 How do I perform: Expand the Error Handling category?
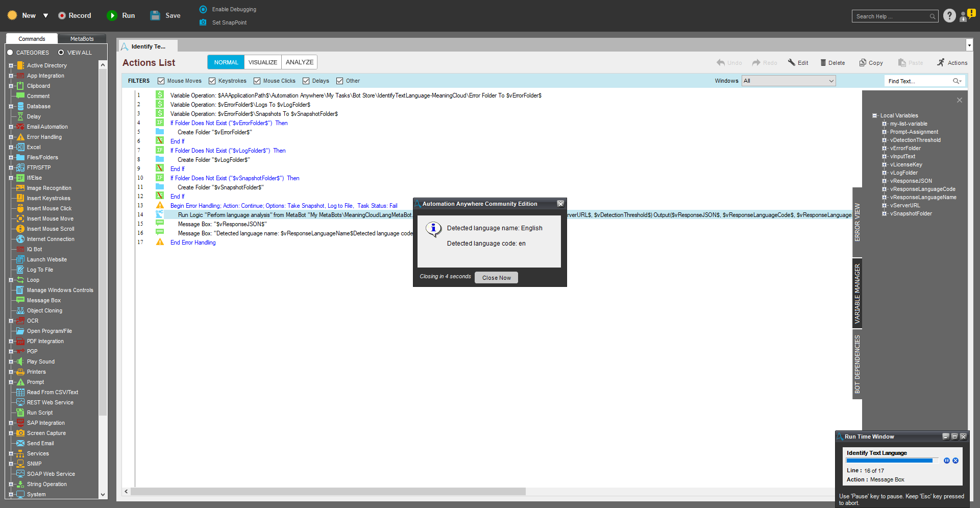coord(11,137)
